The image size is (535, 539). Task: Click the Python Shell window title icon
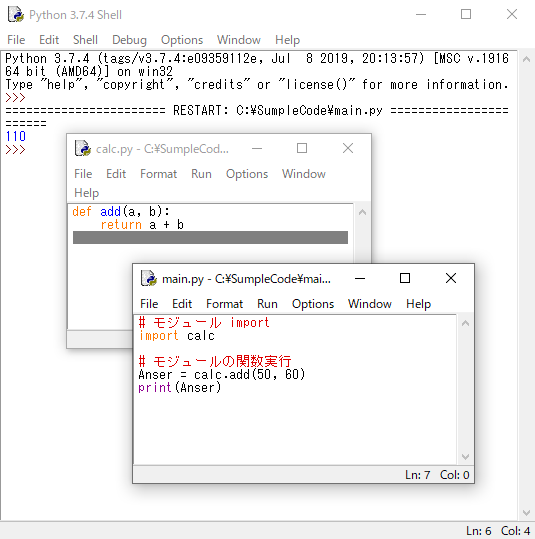[16, 14]
